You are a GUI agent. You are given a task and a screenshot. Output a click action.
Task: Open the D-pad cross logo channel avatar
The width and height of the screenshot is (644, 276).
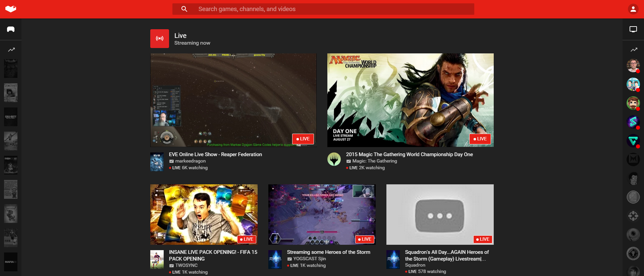tap(633, 216)
